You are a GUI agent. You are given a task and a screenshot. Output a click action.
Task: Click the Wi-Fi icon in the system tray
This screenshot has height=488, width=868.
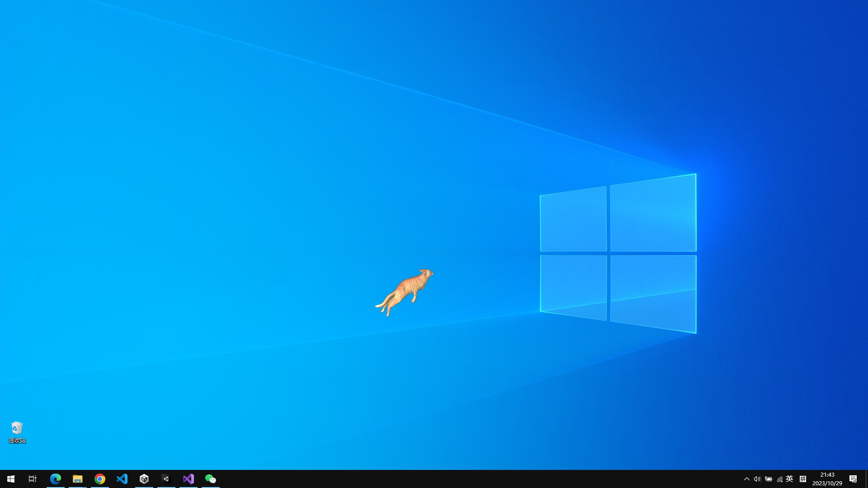click(x=779, y=479)
